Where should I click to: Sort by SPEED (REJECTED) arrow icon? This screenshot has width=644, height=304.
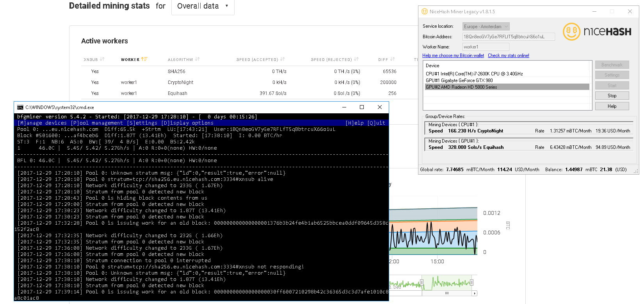tap(356, 59)
